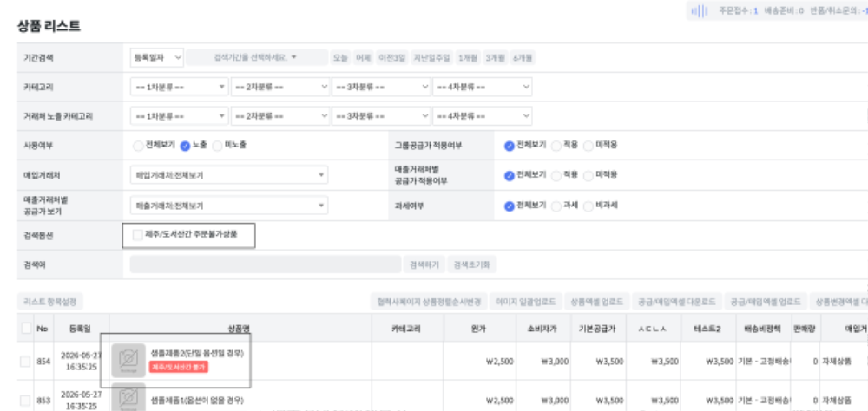This screenshot has height=411, width=868.
Task: Click the 이전3일 period button
Action: tap(392, 57)
